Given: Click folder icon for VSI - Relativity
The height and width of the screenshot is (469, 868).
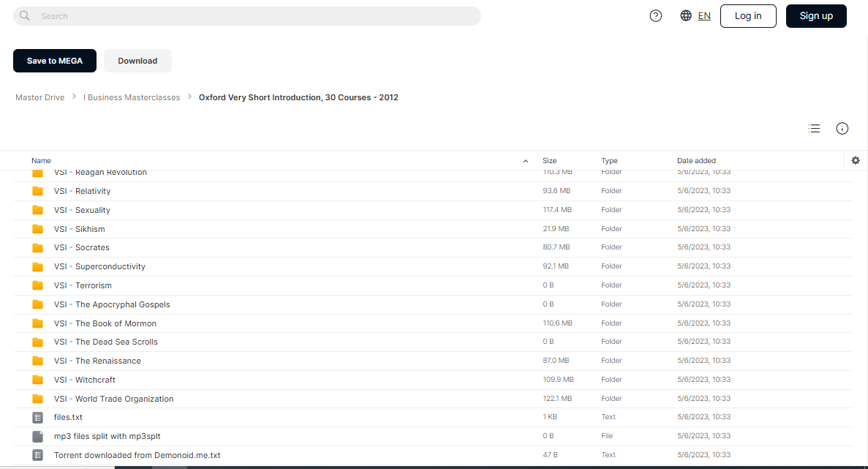Looking at the screenshot, I should [x=37, y=191].
